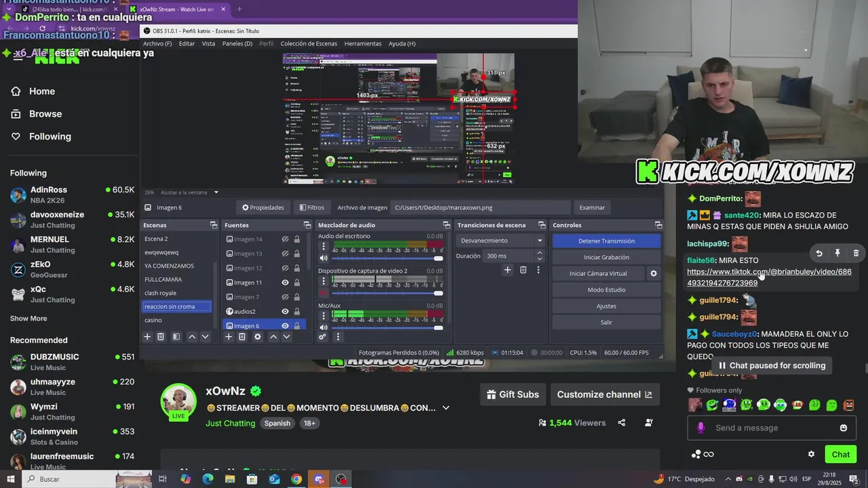Open the Vista menu in OBS
868x488 pixels.
[x=208, y=43]
